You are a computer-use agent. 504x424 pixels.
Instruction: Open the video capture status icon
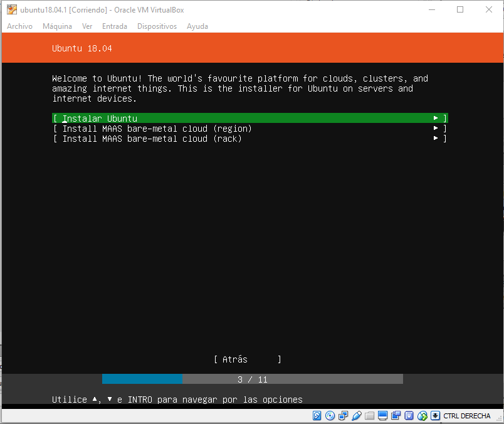click(x=396, y=416)
